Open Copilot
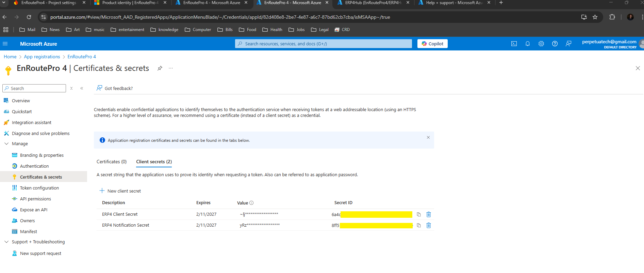The height and width of the screenshot is (273, 644). pyautogui.click(x=432, y=44)
